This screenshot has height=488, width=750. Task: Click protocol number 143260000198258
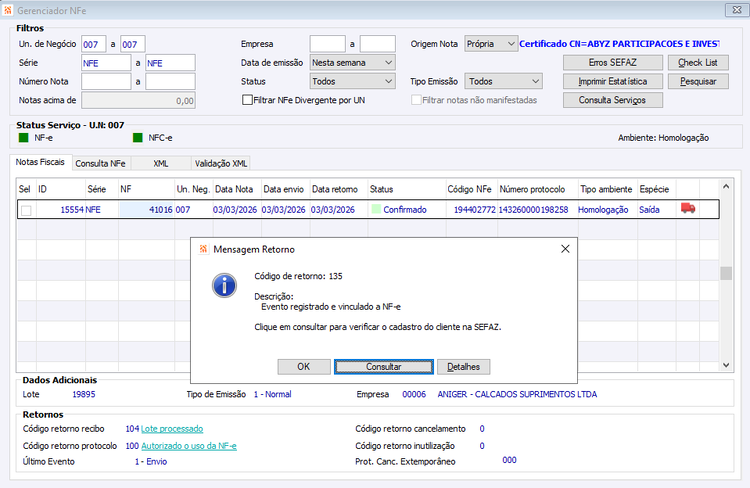click(x=534, y=210)
